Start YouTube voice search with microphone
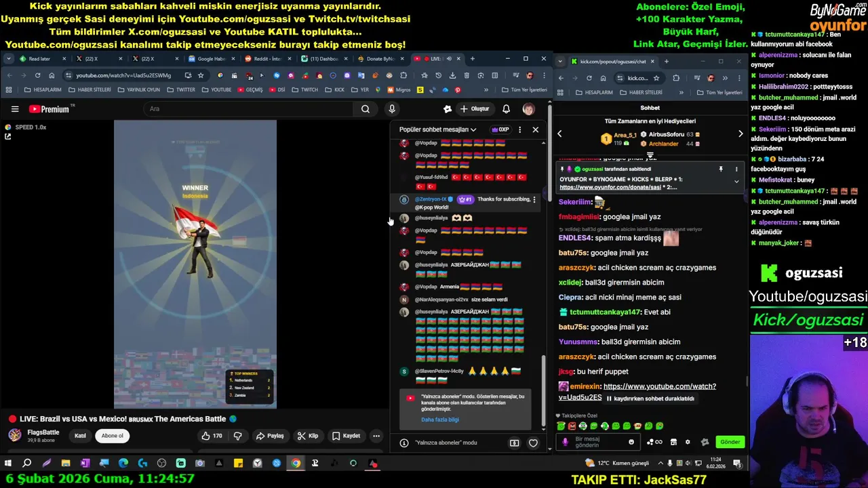This screenshot has height=488, width=868. coord(392,109)
